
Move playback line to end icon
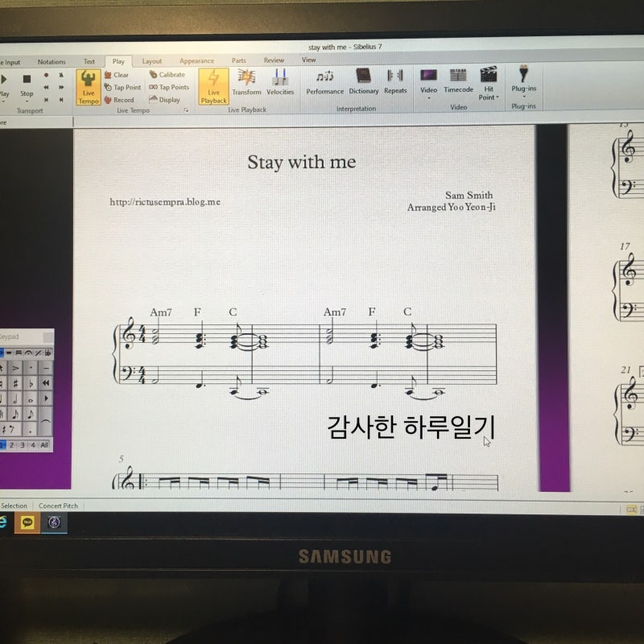point(61,99)
